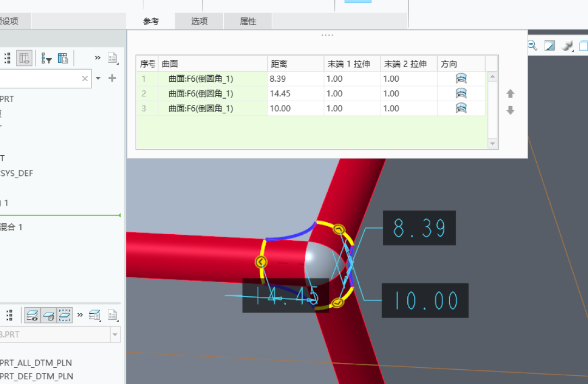
Task: Open the layer tree options document icon
Action: pyautogui.click(x=113, y=315)
